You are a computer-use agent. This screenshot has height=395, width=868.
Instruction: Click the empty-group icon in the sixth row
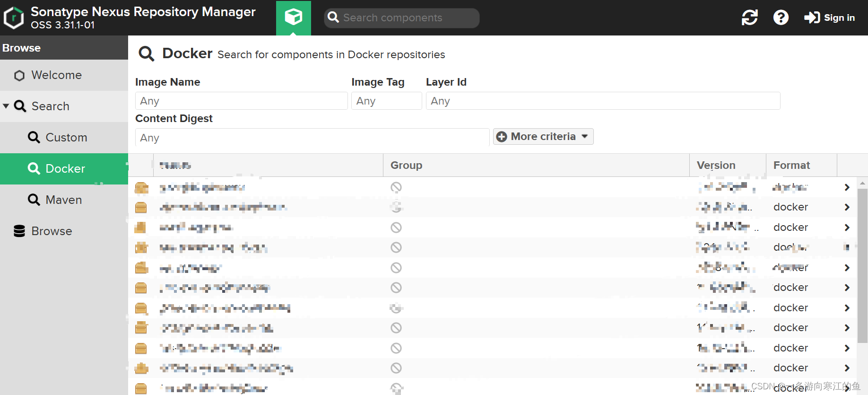(x=396, y=288)
